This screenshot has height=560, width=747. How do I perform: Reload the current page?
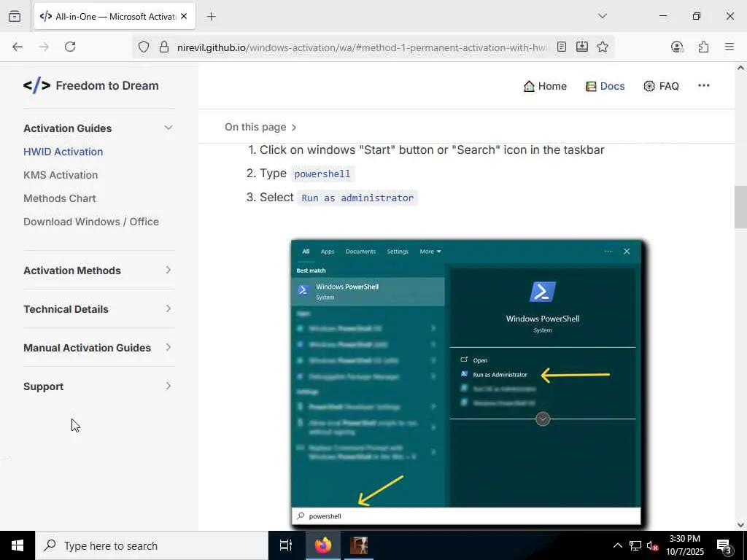tap(70, 47)
